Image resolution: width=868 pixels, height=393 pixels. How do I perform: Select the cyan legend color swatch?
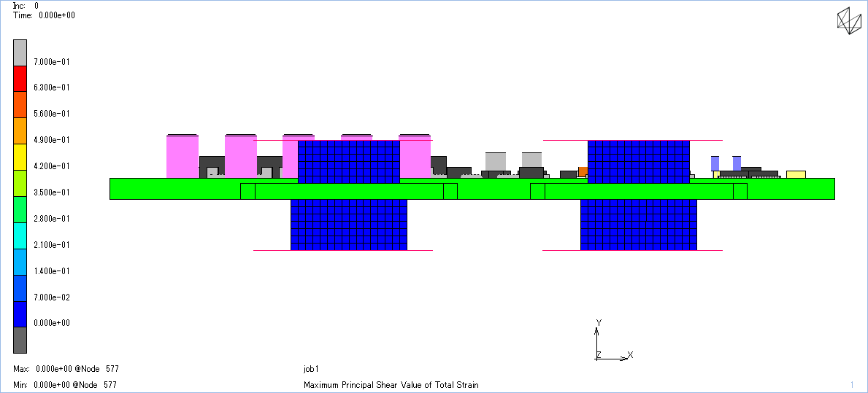(x=20, y=236)
